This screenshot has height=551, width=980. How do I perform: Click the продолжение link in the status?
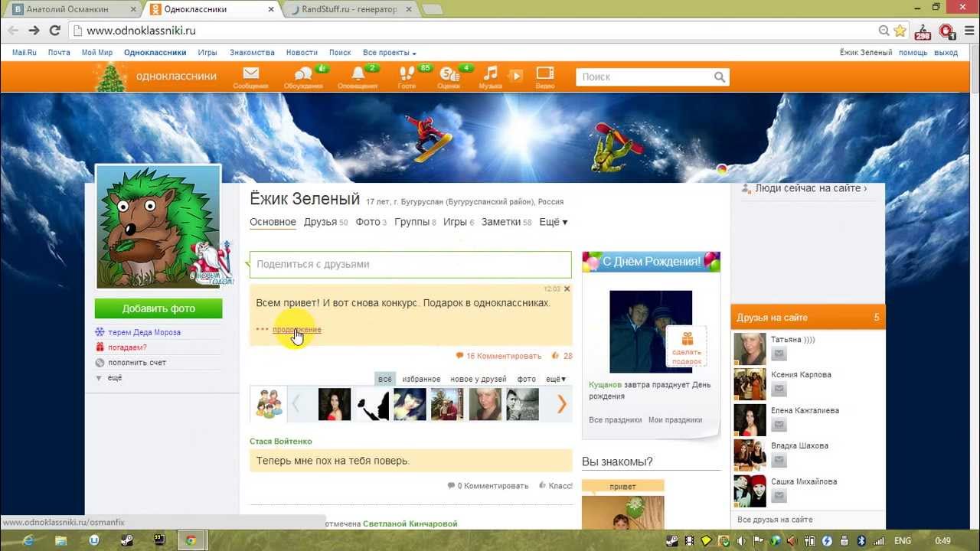tap(297, 330)
